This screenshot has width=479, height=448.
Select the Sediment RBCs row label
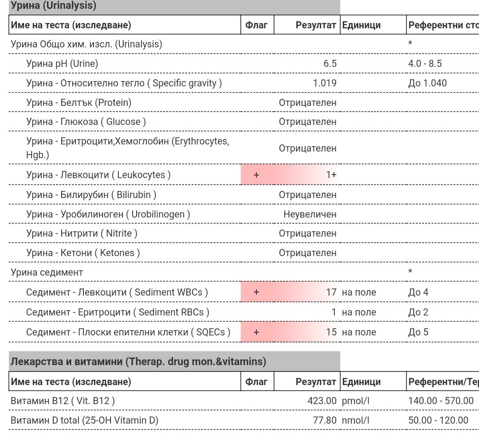pyautogui.click(x=118, y=312)
